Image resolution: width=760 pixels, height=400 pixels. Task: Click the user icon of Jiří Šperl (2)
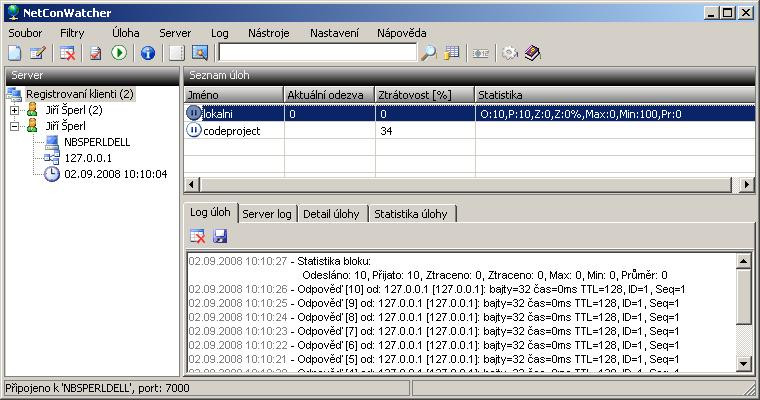pos(32,110)
